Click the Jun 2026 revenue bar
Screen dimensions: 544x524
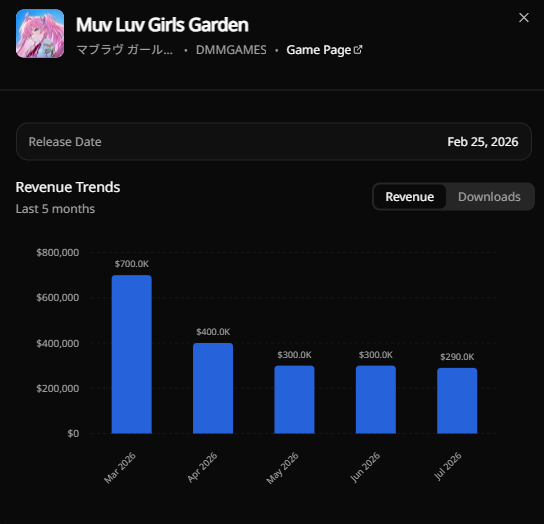[x=376, y=399]
